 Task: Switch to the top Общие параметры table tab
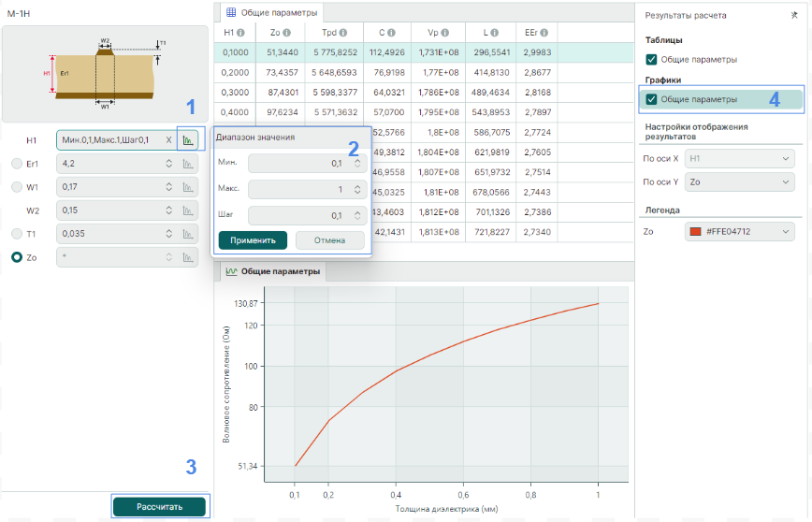click(271, 12)
